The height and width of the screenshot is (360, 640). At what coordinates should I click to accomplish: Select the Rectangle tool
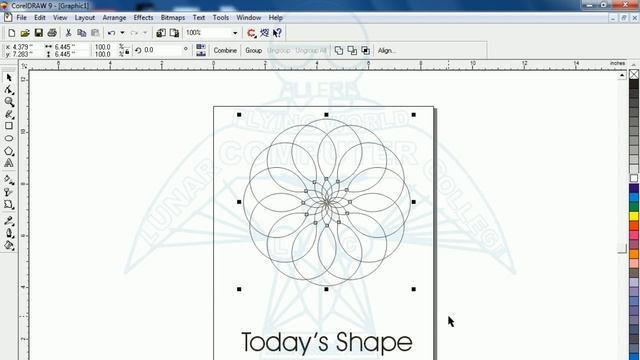coord(9,126)
